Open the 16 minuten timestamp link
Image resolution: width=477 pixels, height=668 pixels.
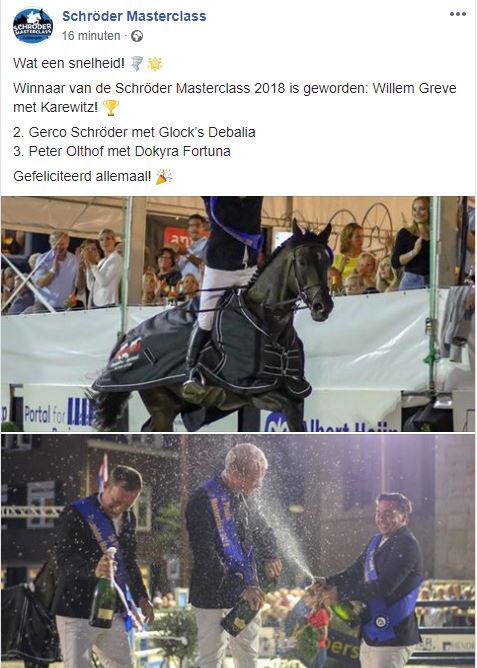(91, 36)
